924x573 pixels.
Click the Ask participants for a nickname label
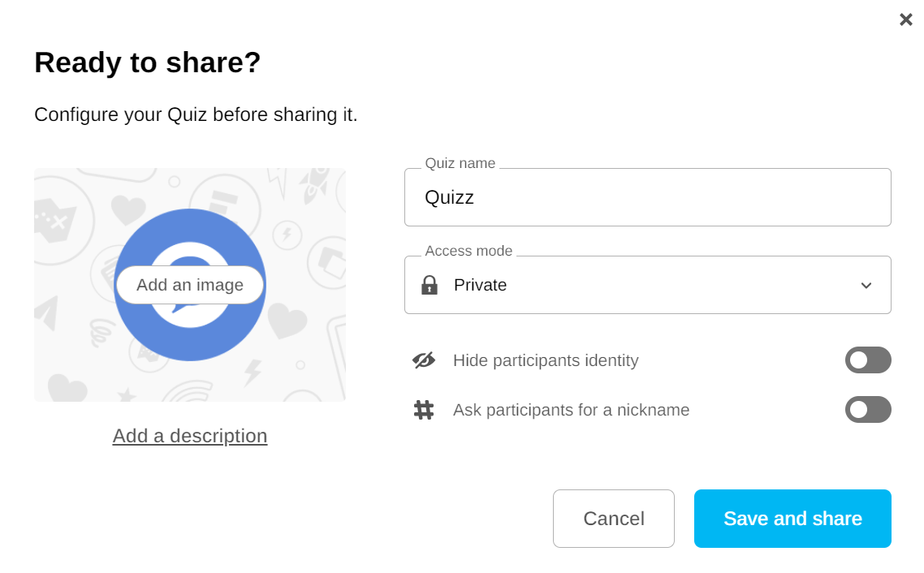pos(571,410)
